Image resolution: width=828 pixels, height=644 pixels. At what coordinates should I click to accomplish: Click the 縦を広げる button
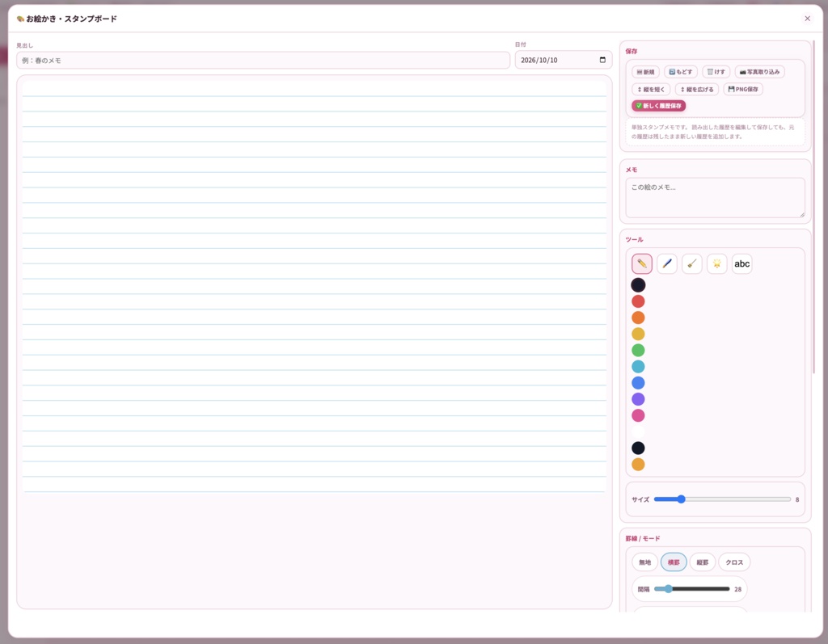[697, 89]
